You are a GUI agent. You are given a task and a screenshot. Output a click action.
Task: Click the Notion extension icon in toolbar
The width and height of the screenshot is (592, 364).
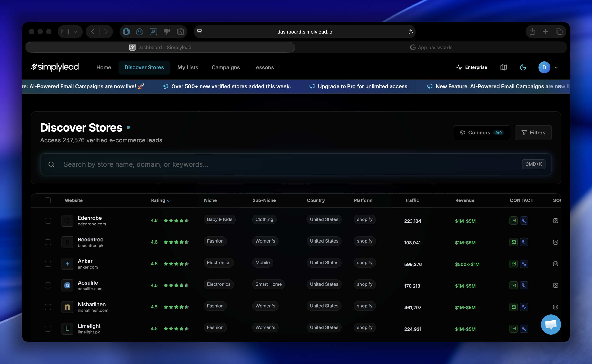(x=180, y=32)
